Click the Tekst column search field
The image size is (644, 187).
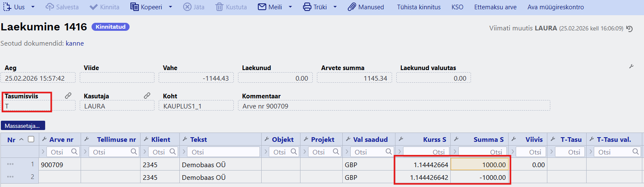223,152
